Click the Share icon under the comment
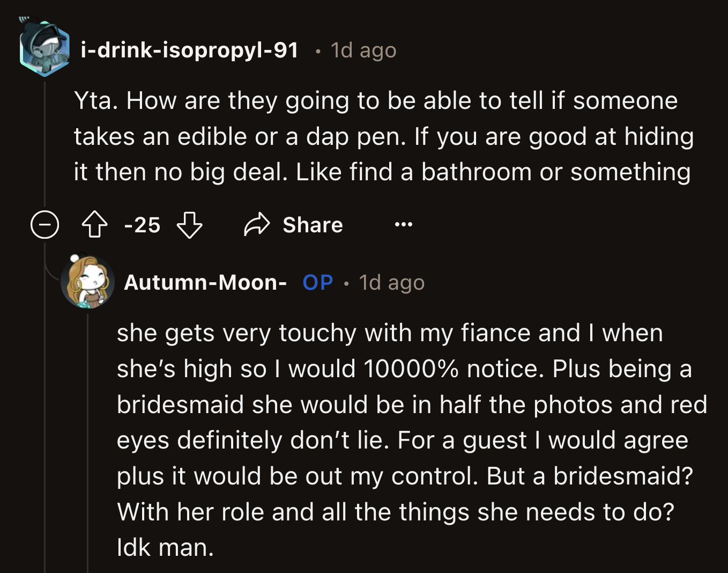Viewport: 728px width, 573px height. point(256,225)
